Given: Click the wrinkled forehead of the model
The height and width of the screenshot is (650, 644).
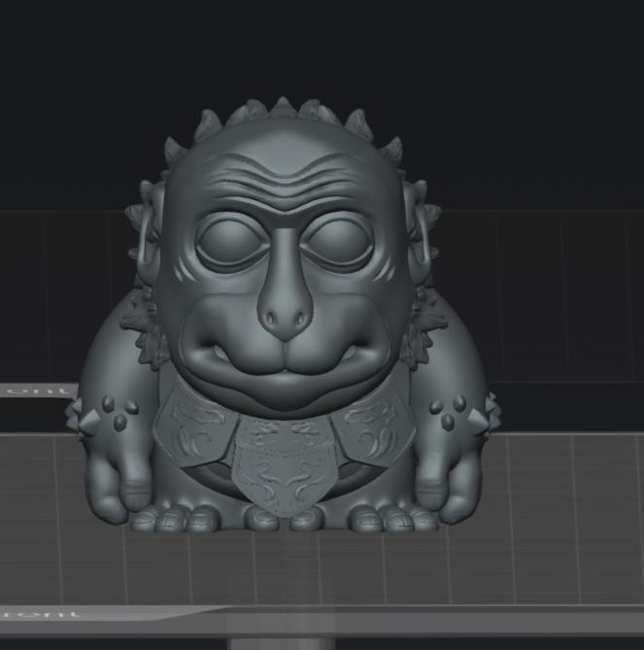Looking at the screenshot, I should pos(282,181).
